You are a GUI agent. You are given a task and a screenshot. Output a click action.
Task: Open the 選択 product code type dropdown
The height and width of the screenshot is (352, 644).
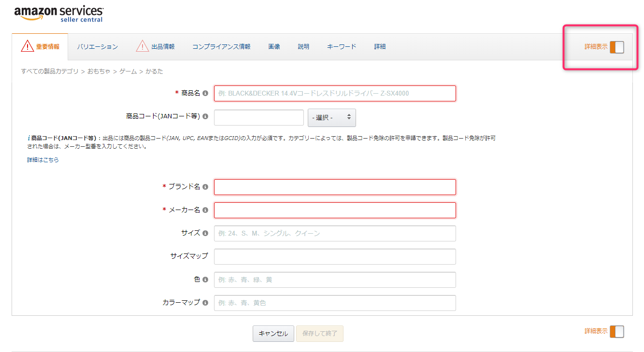331,118
